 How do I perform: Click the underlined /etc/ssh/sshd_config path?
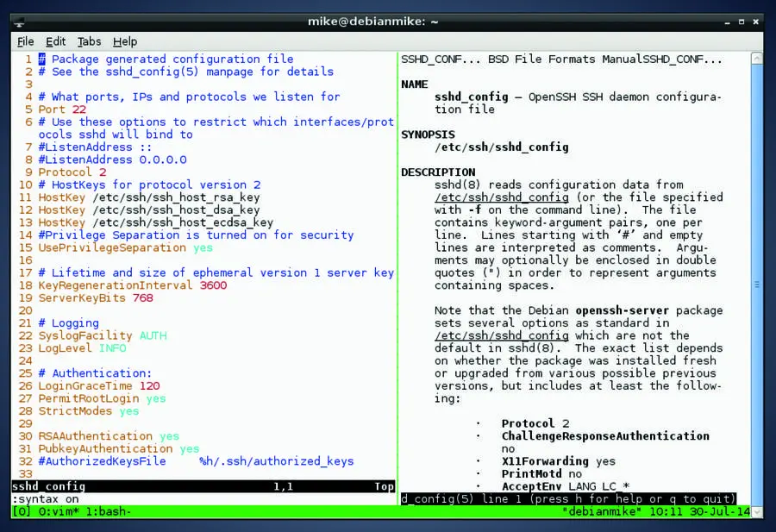pyautogui.click(x=502, y=197)
